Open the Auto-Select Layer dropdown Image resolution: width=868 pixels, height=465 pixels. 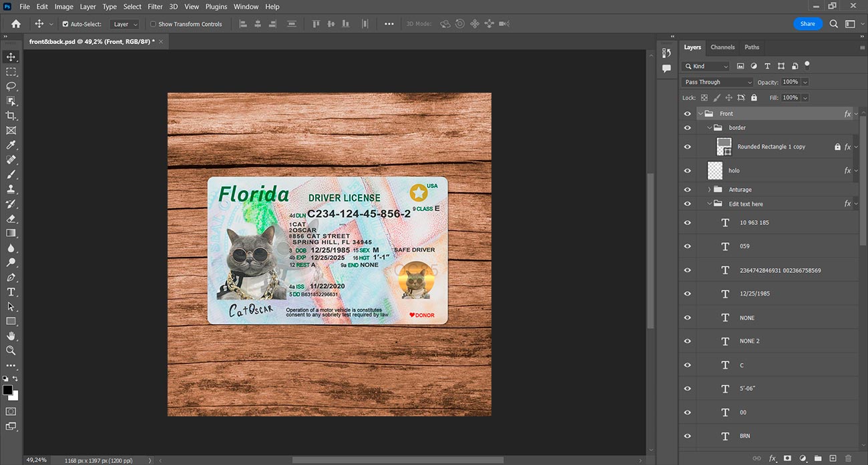tap(126, 24)
